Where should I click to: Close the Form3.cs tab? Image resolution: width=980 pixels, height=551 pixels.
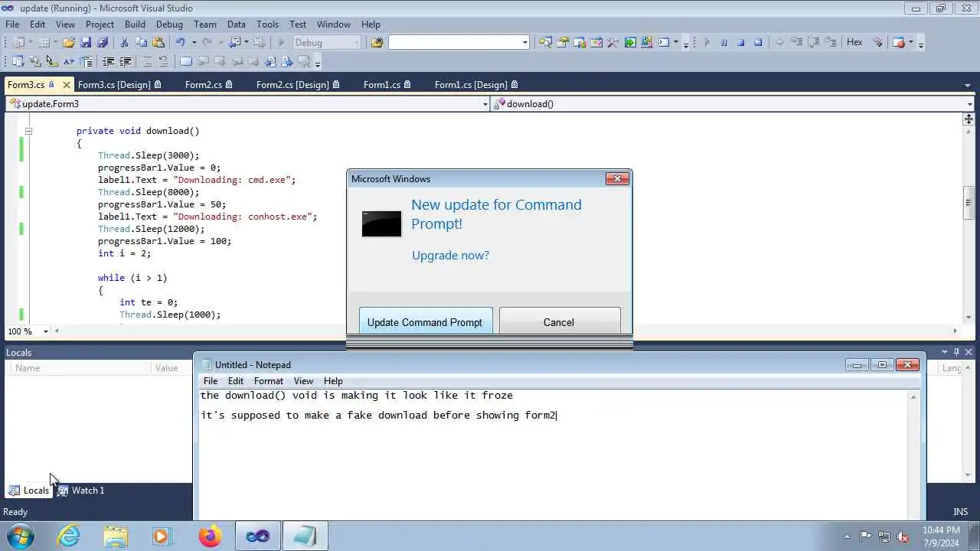67,85
